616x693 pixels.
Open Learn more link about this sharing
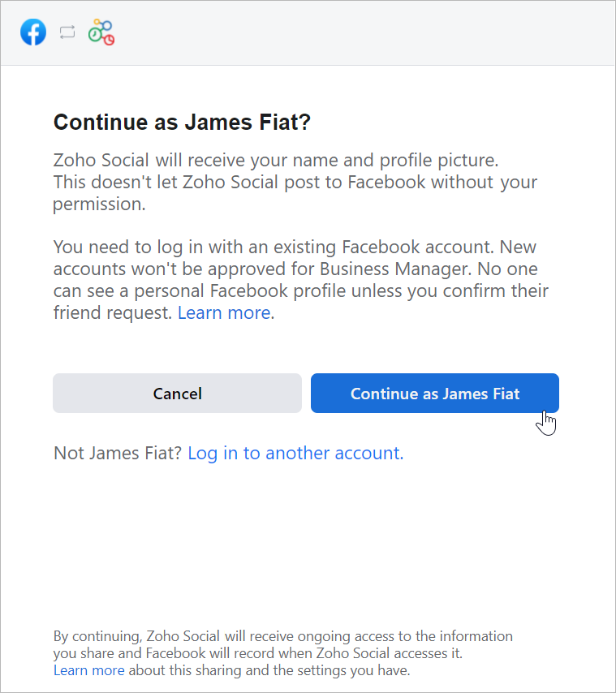88,670
